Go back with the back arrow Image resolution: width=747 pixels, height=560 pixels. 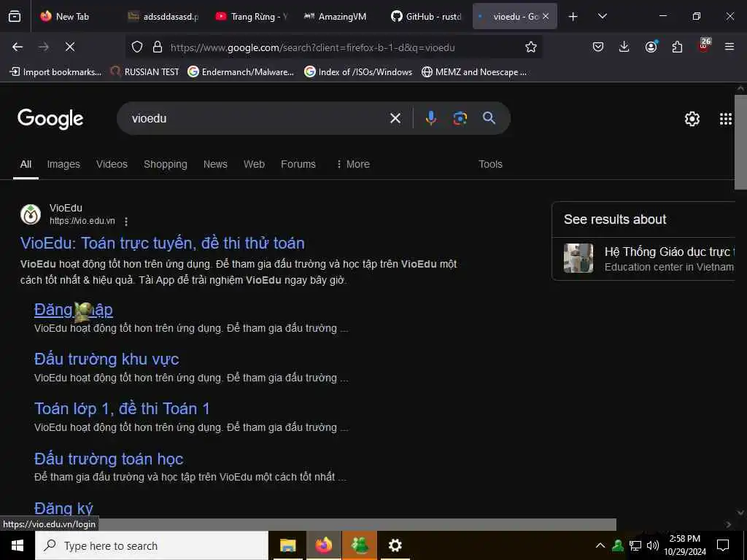pyautogui.click(x=18, y=47)
